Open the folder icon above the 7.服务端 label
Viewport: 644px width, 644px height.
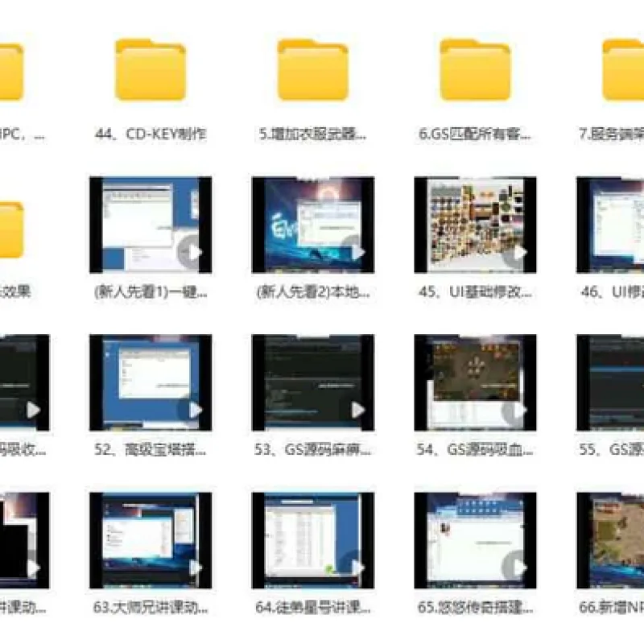point(623,70)
